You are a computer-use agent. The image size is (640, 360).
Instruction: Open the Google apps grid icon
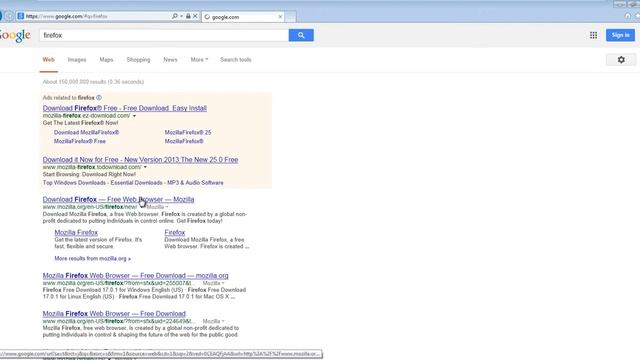coord(593,36)
